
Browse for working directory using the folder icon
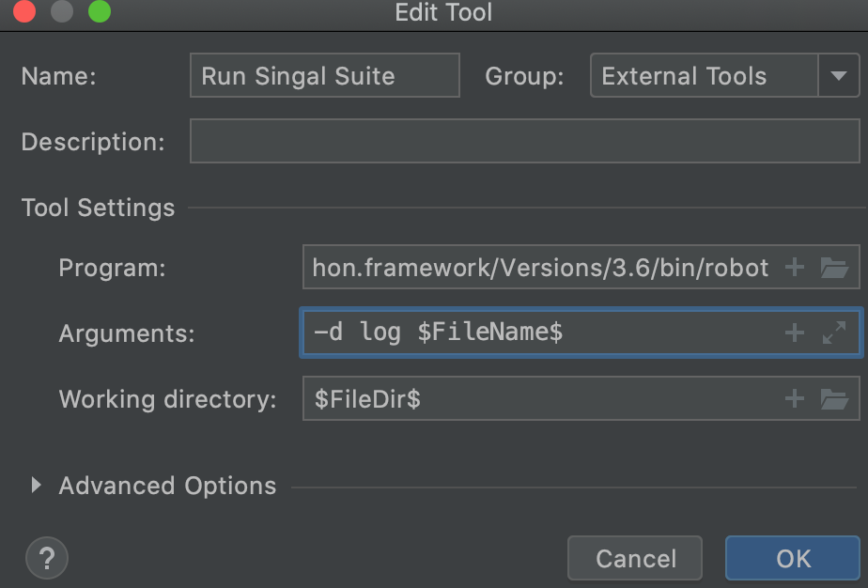click(834, 399)
